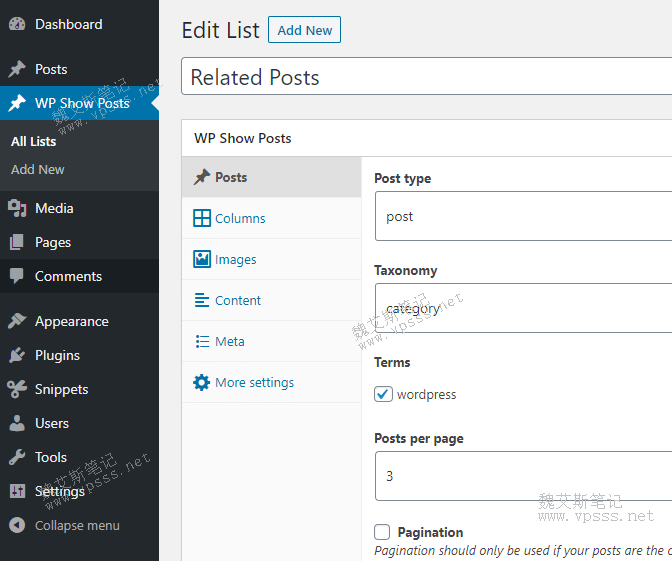Click the More settings gear icon

pyautogui.click(x=201, y=382)
